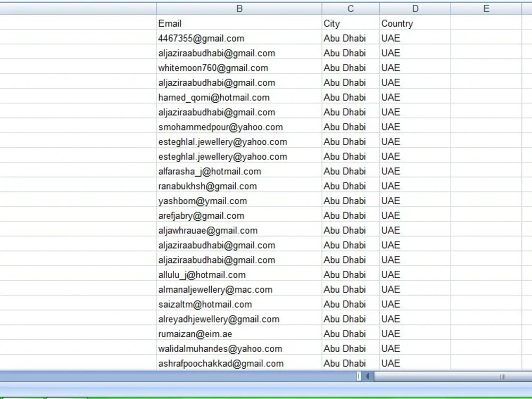Click the sheet tab split handle beside scrollbar
532x399 pixels.
tap(359, 376)
